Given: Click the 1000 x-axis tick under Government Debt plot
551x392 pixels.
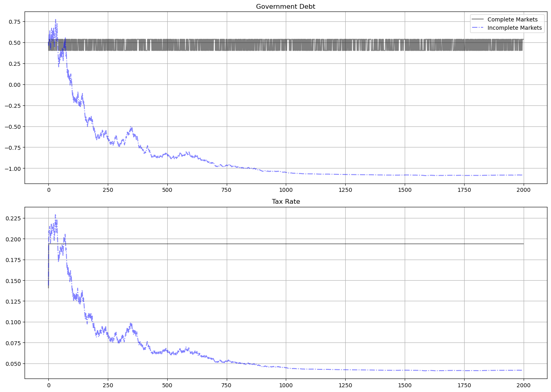Looking at the screenshot, I should click(x=286, y=190).
